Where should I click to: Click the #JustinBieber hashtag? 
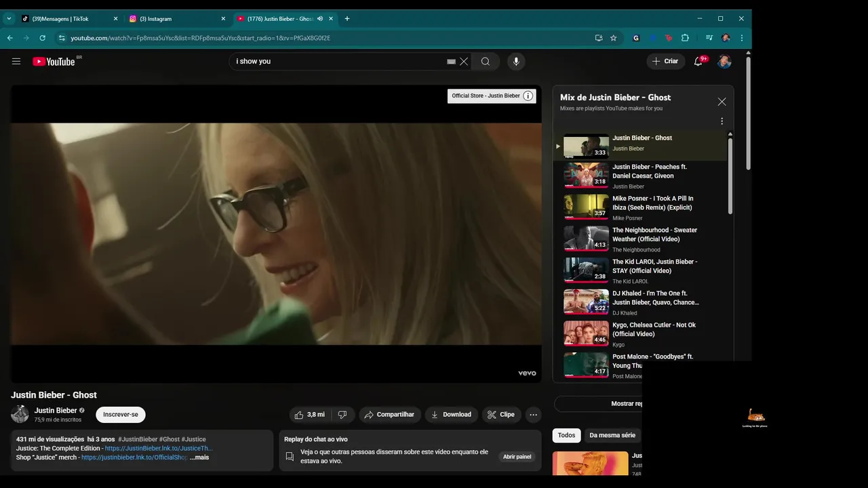[138, 439]
